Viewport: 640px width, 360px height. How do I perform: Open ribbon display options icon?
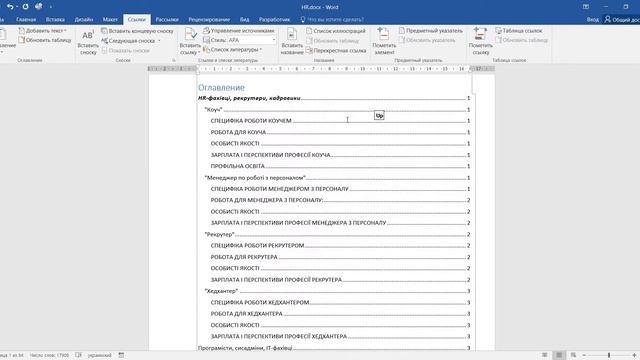tap(586, 7)
